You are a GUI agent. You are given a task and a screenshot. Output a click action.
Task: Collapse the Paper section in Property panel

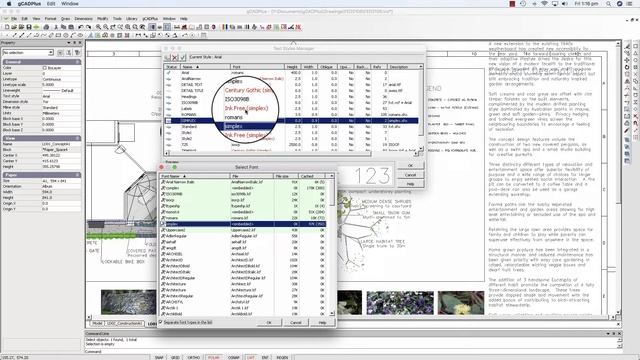(78, 175)
